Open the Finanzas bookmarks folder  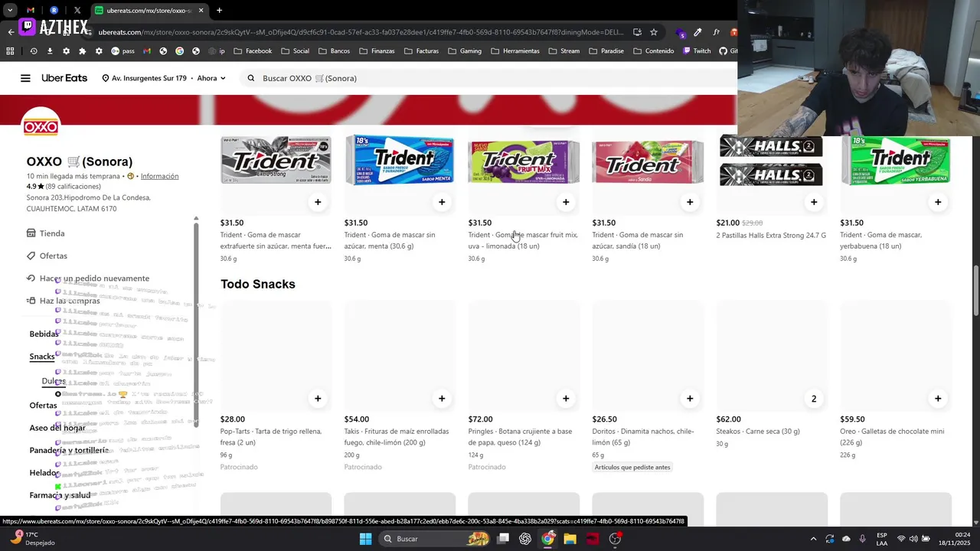pyautogui.click(x=377, y=51)
